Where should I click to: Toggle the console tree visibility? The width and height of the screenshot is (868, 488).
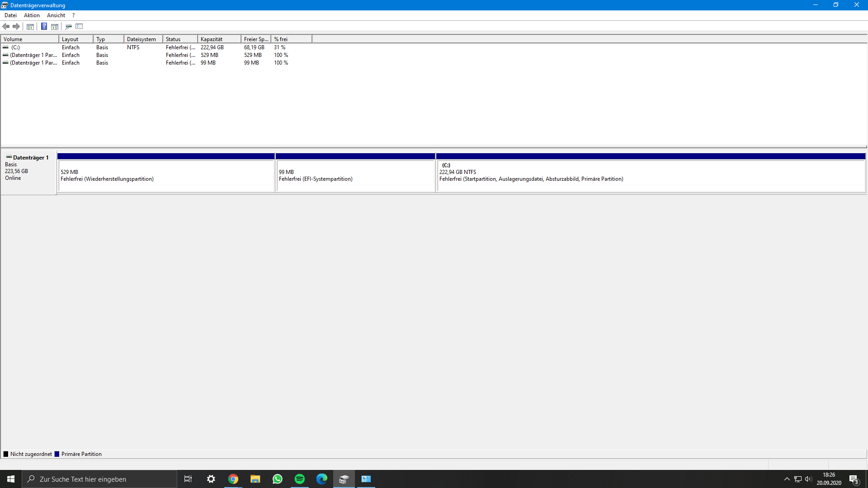coord(30,26)
